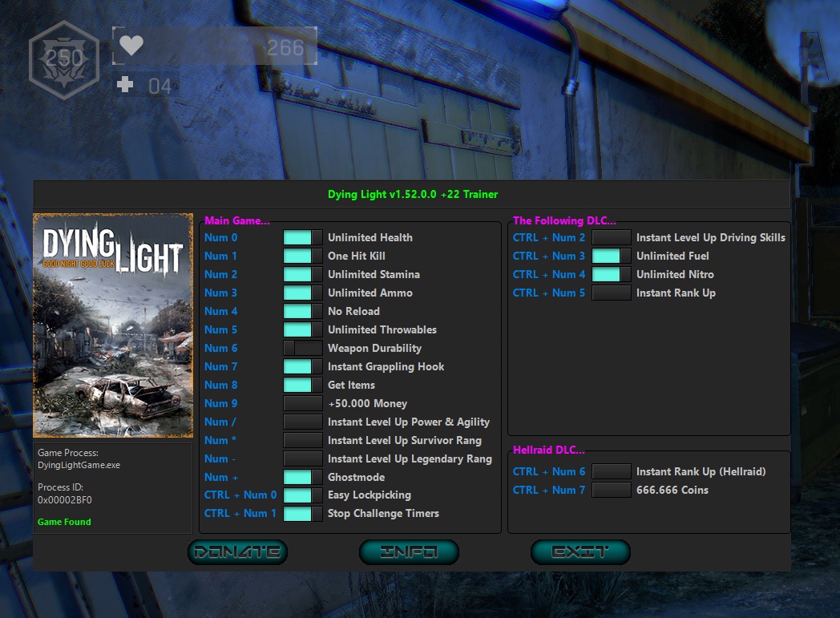The width and height of the screenshot is (840, 618).
Task: Enable Instant Rank Up (Hellraid) toggle
Action: tap(612, 471)
